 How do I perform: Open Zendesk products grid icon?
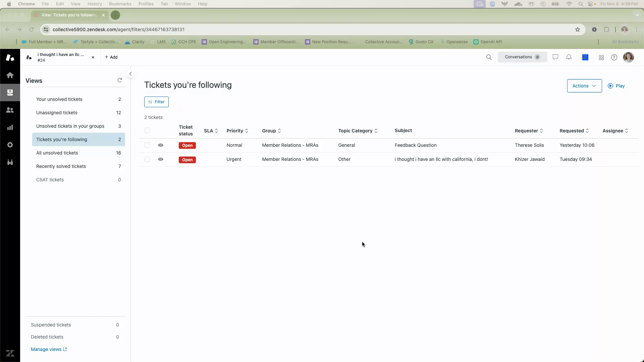601,58
